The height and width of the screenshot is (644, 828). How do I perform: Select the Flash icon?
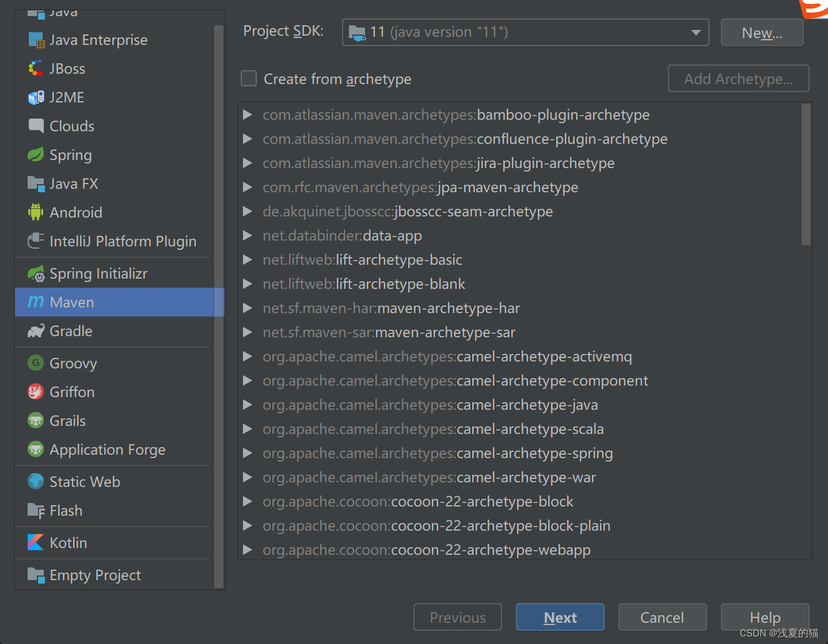pyautogui.click(x=36, y=510)
